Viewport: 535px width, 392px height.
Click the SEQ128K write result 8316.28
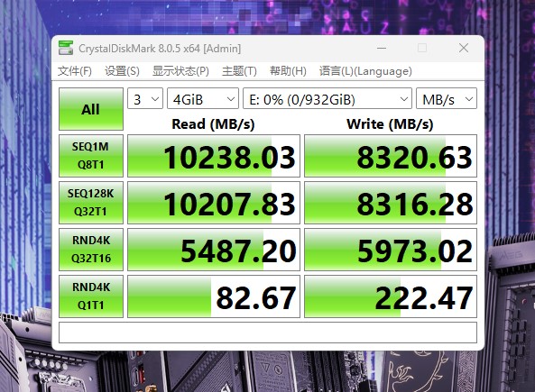(391, 203)
